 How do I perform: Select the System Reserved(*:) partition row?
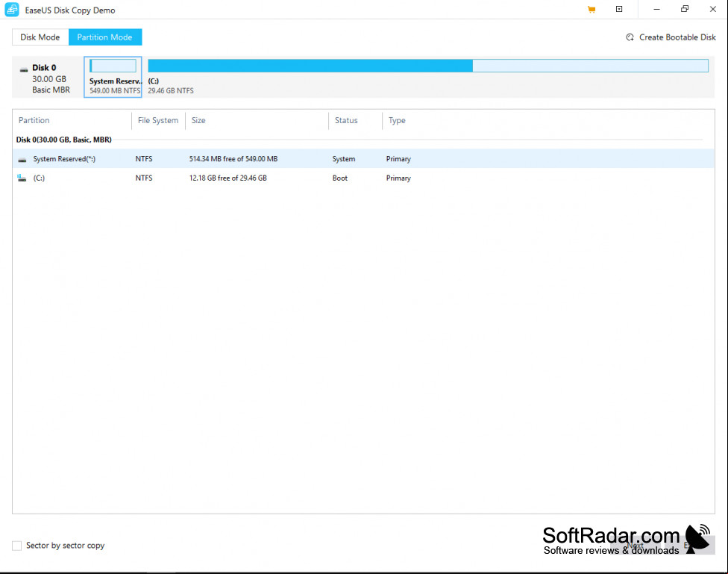click(363, 159)
